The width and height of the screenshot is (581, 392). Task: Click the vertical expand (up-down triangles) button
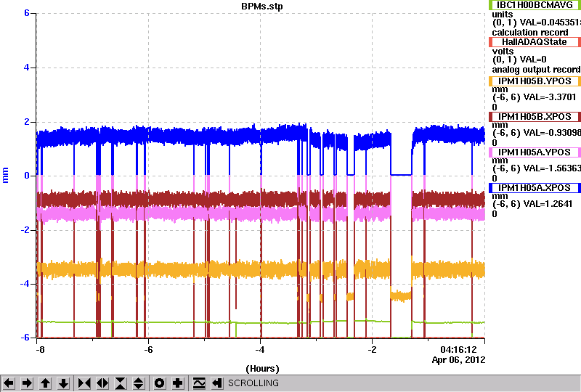pyautogui.click(x=139, y=383)
